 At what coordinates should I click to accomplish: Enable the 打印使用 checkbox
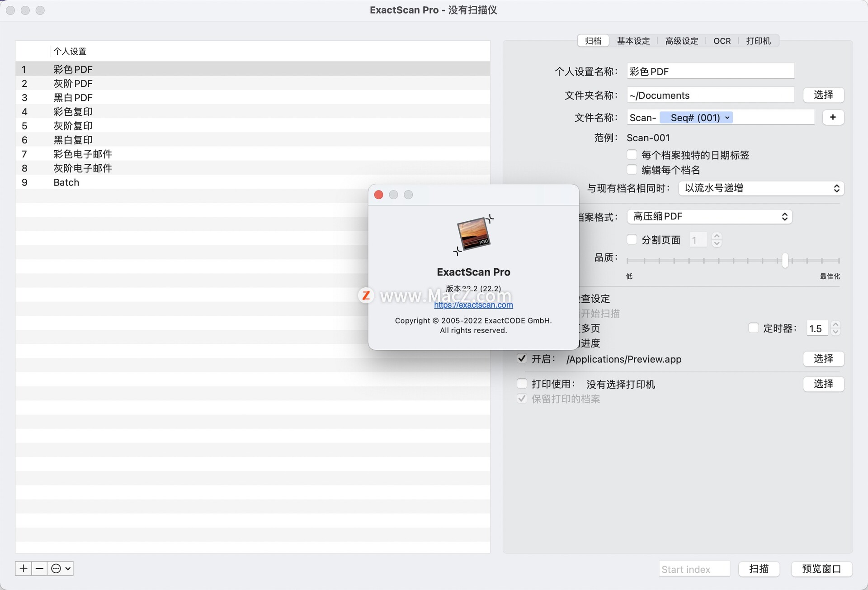click(522, 384)
